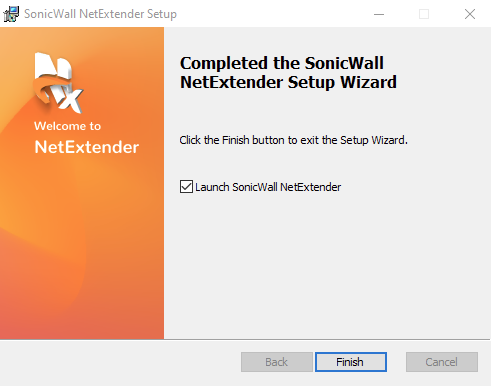Image resolution: width=491 pixels, height=386 pixels.
Task: Click the SonicWall NetExtender Setup title text
Action: click(x=100, y=14)
